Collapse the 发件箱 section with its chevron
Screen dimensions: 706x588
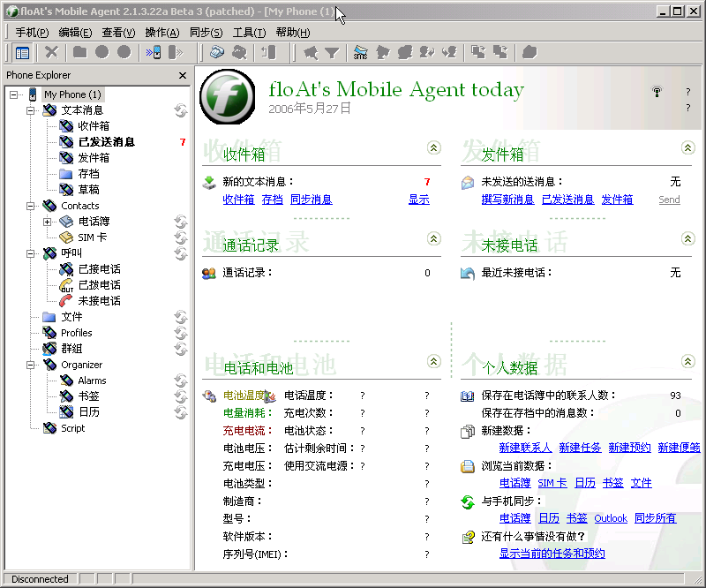click(687, 147)
